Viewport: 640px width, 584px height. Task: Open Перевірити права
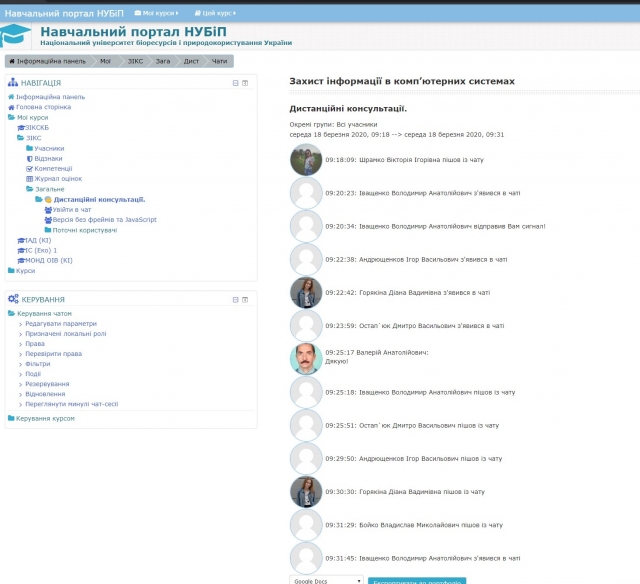click(53, 354)
